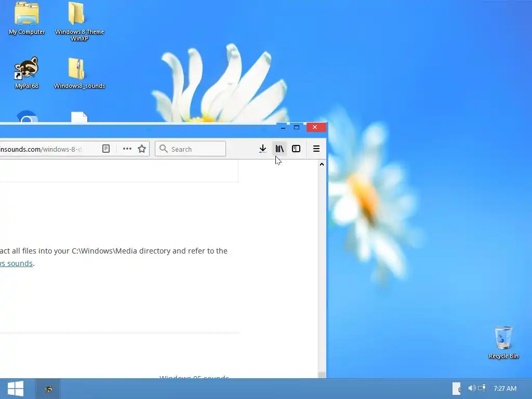Viewport: 532px width, 399px height.
Task: Click the 7:27 AM clock
Action: pyautogui.click(x=505, y=388)
